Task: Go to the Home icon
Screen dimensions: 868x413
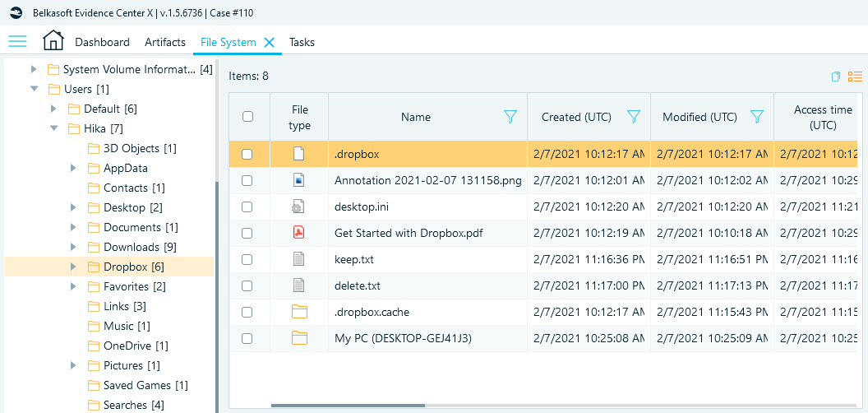Action: pyautogui.click(x=53, y=40)
